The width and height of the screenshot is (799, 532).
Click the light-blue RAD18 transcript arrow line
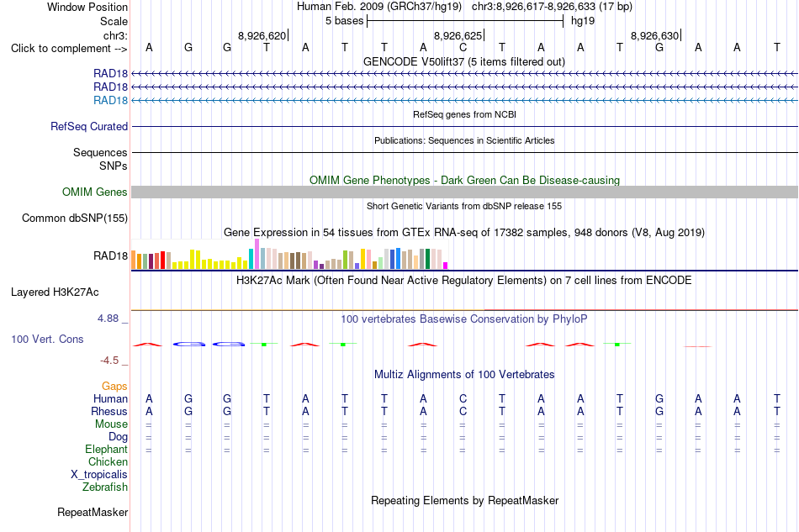(464, 100)
